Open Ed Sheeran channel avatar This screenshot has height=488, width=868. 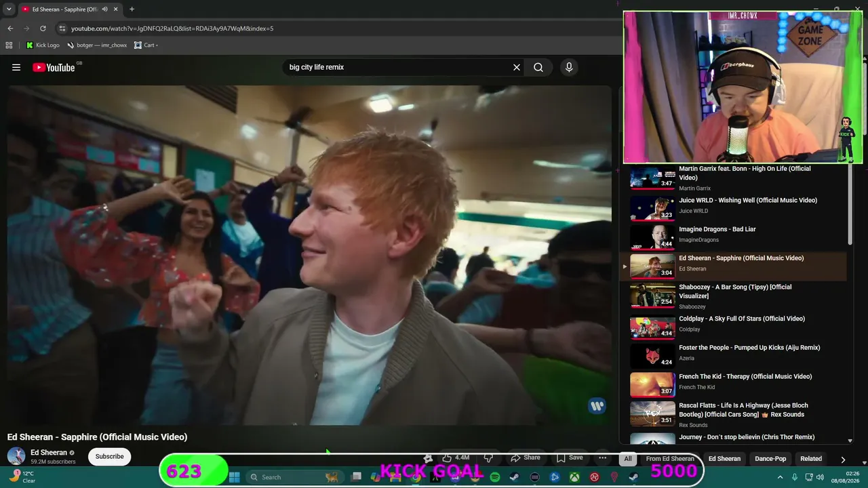pos(16,456)
